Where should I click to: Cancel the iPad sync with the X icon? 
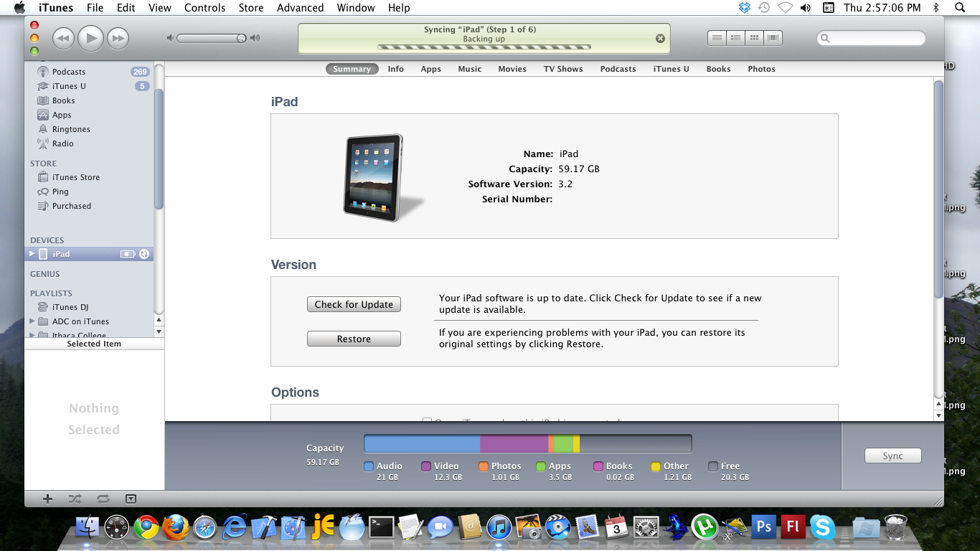[660, 39]
